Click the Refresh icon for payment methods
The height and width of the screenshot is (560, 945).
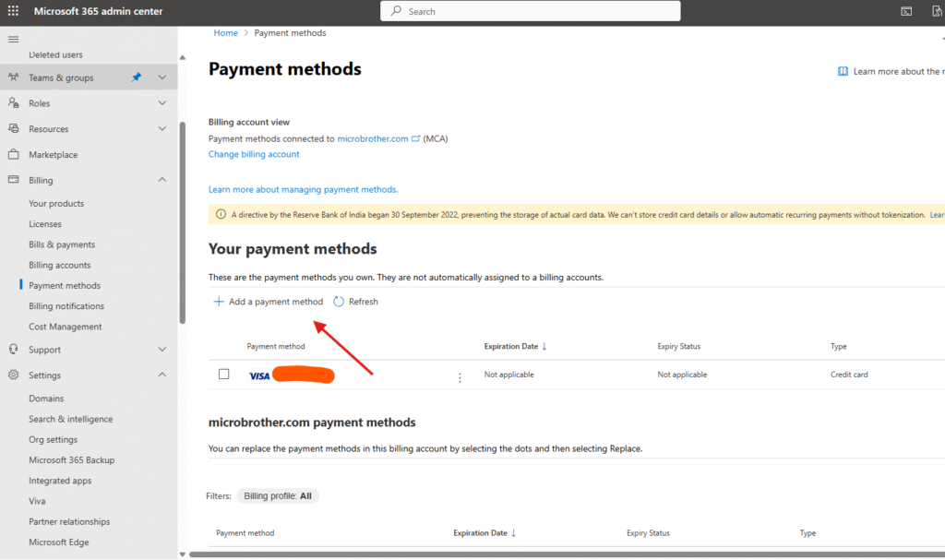(339, 302)
